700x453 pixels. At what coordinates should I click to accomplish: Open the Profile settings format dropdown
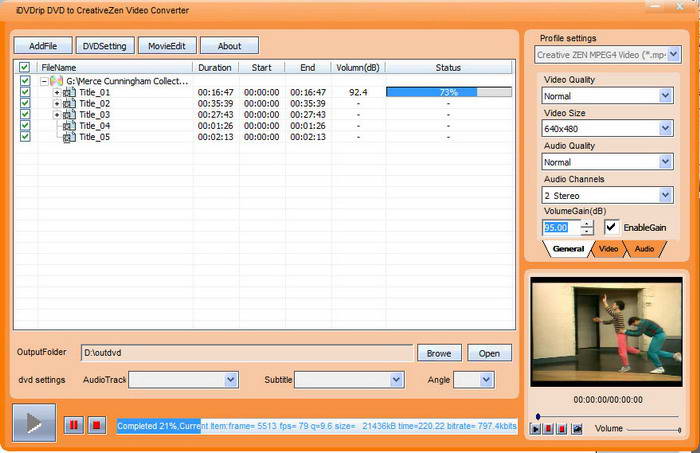coord(674,55)
